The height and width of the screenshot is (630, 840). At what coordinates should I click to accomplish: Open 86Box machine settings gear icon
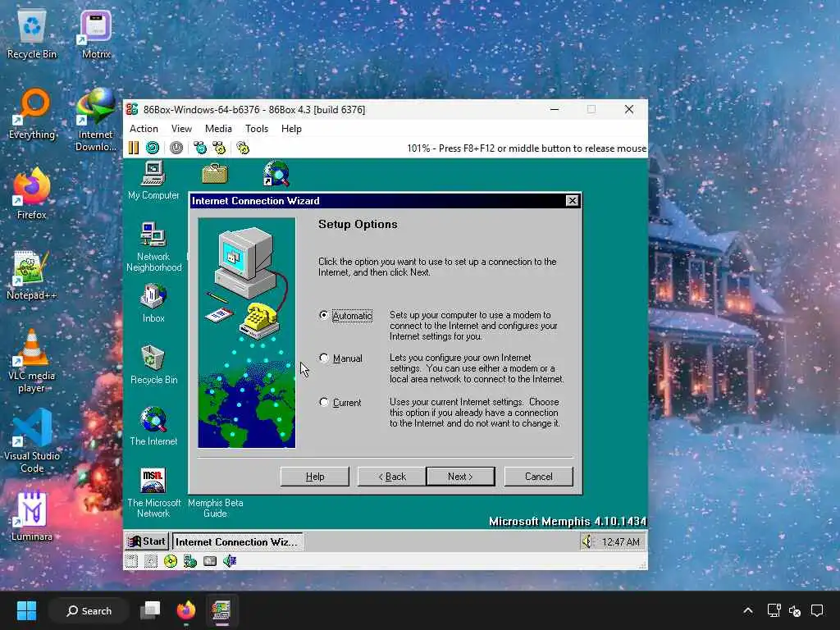point(243,148)
